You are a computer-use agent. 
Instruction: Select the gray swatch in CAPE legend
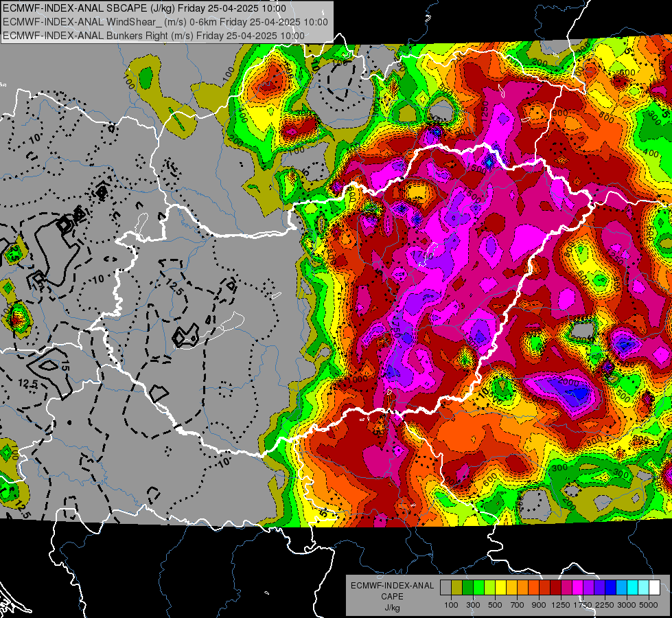(x=445, y=587)
